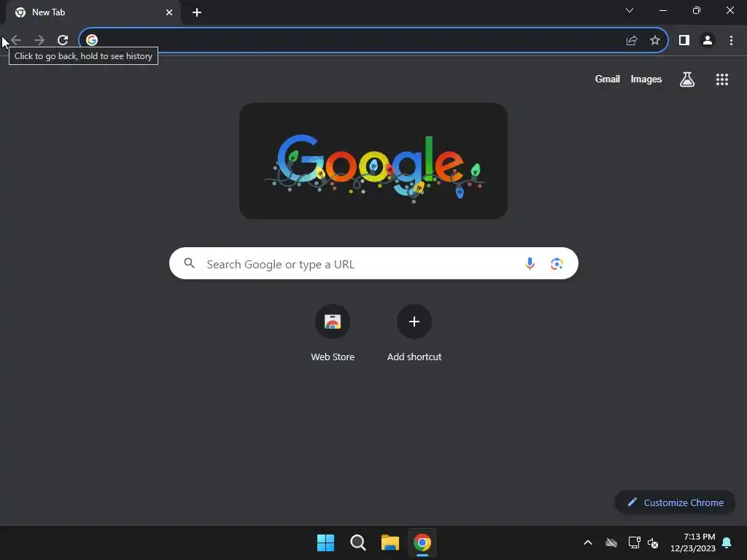Close the New Tab tab
Screen dimensions: 747x560
point(169,12)
